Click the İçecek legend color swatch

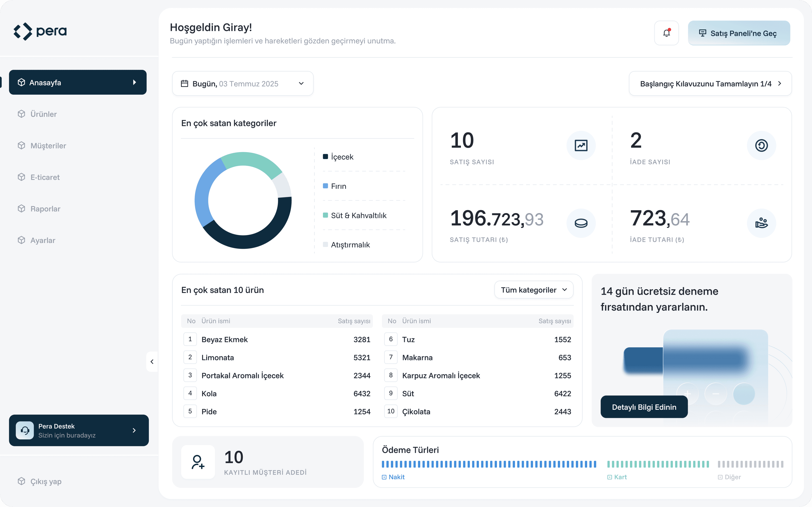tap(325, 157)
